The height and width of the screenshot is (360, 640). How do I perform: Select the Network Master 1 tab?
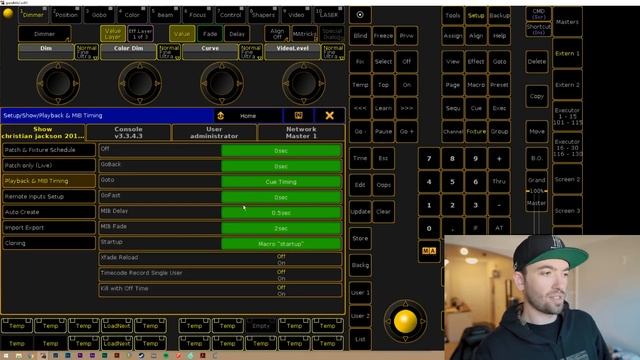[x=301, y=132]
